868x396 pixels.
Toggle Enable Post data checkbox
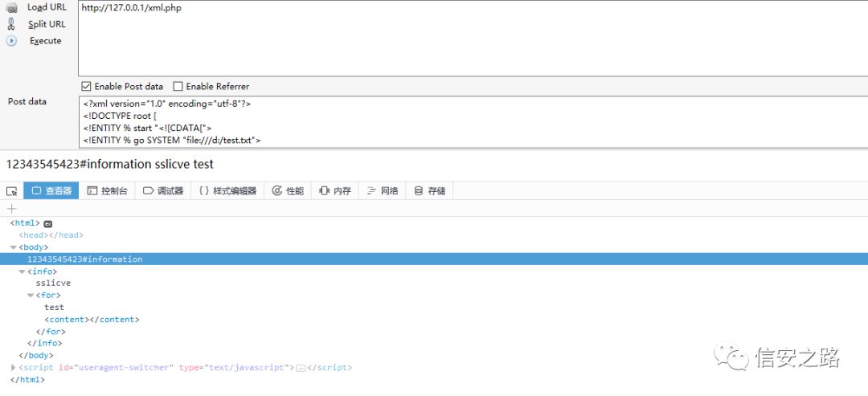86,86
